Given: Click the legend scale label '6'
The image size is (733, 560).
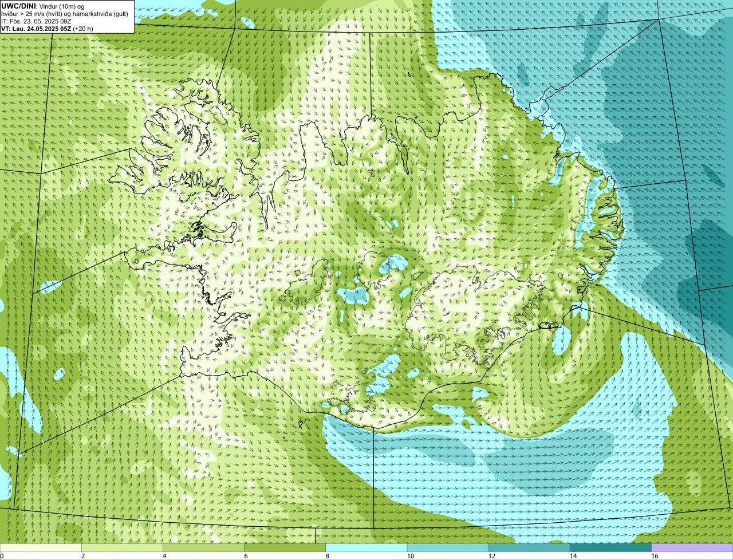Looking at the screenshot, I should (x=246, y=556).
